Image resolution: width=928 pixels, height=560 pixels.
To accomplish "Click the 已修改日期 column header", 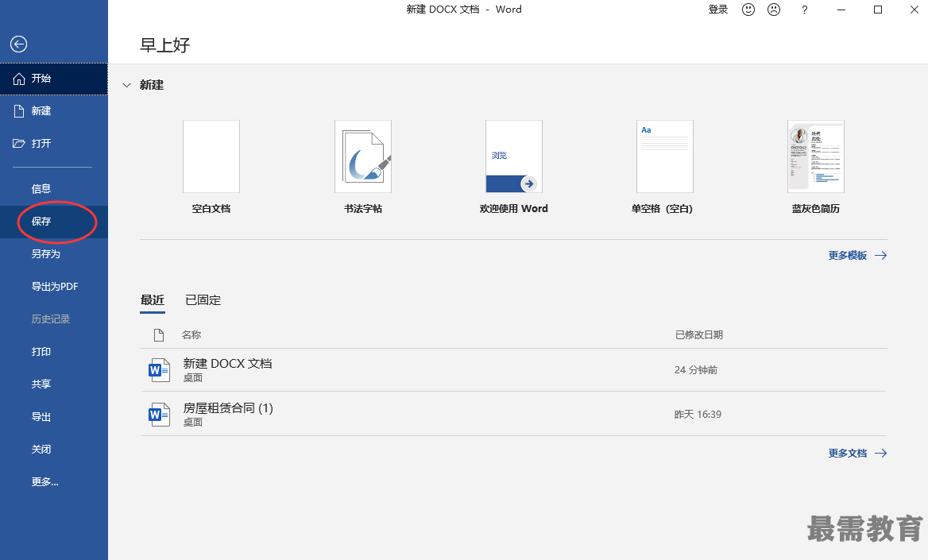I will coord(699,335).
